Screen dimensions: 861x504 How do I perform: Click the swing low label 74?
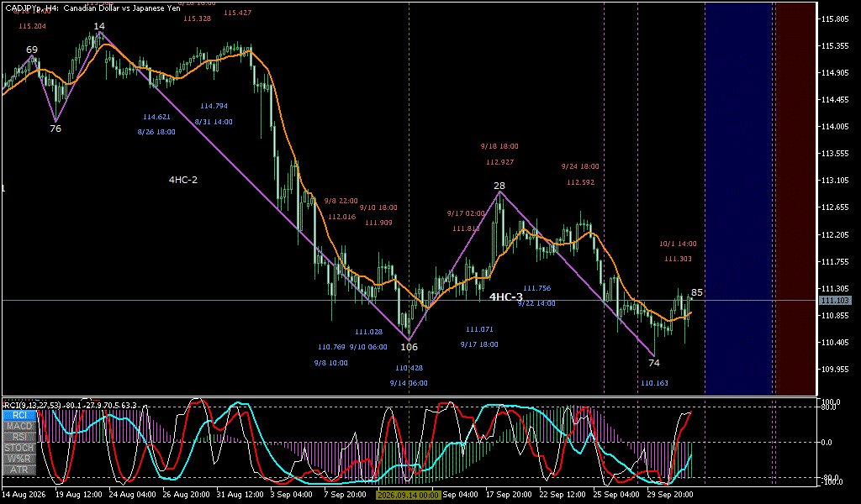tap(654, 363)
